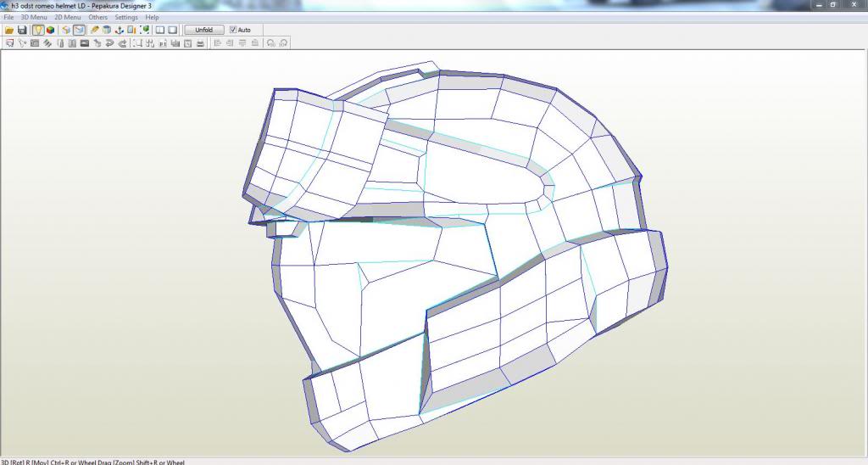Image resolution: width=868 pixels, height=465 pixels.
Task: Click the icon right of dashed rectangle selection
Action: pyautogui.click(x=149, y=43)
